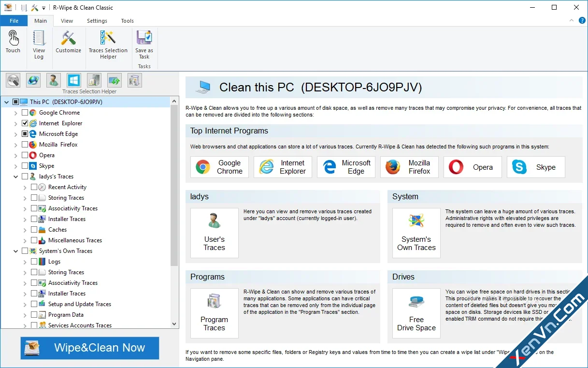Open Microsoft Edge traces tile
Image resolution: width=588 pixels, height=368 pixels.
coord(346,167)
